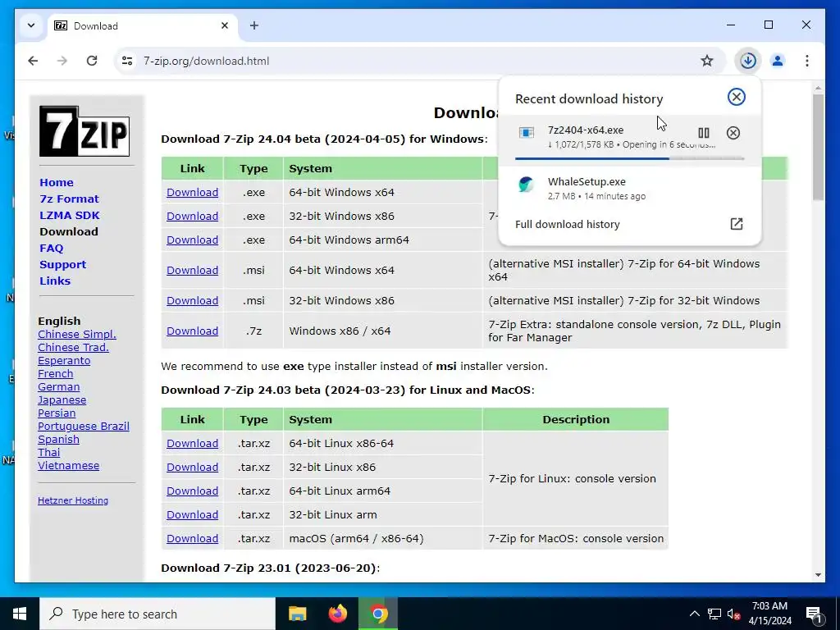
Task: Download the .exe for 32-bit Windows x86
Action: pos(192,216)
